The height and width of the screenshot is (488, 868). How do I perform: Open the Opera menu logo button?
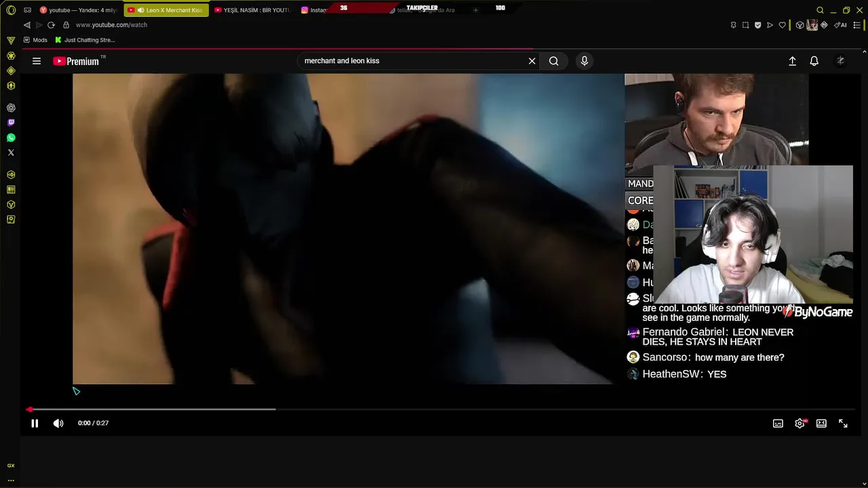point(11,10)
